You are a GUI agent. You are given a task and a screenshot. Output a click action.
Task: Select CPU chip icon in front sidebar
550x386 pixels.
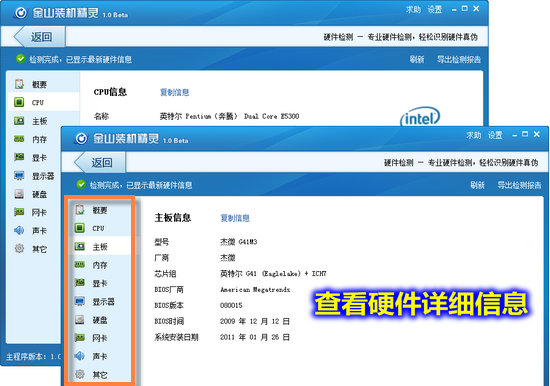(80, 228)
